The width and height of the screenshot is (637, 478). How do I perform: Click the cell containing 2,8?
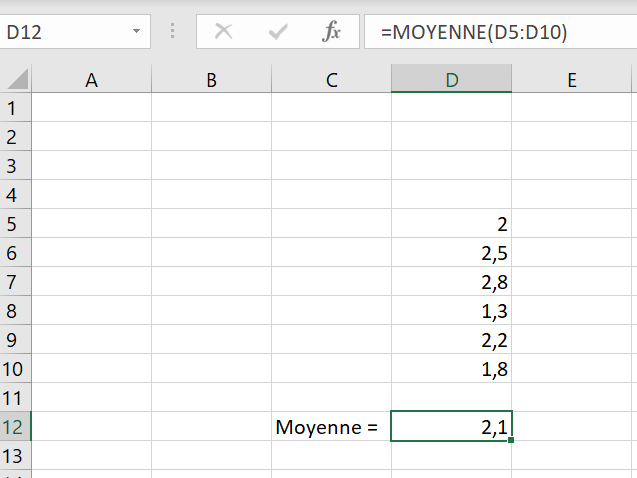(451, 282)
